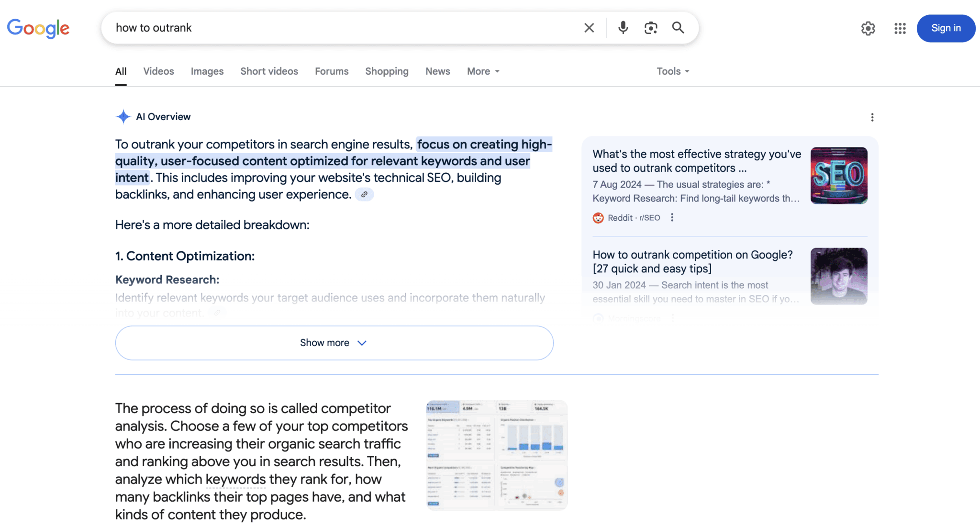Start voice search with the microphone icon
980x529 pixels.
[623, 28]
